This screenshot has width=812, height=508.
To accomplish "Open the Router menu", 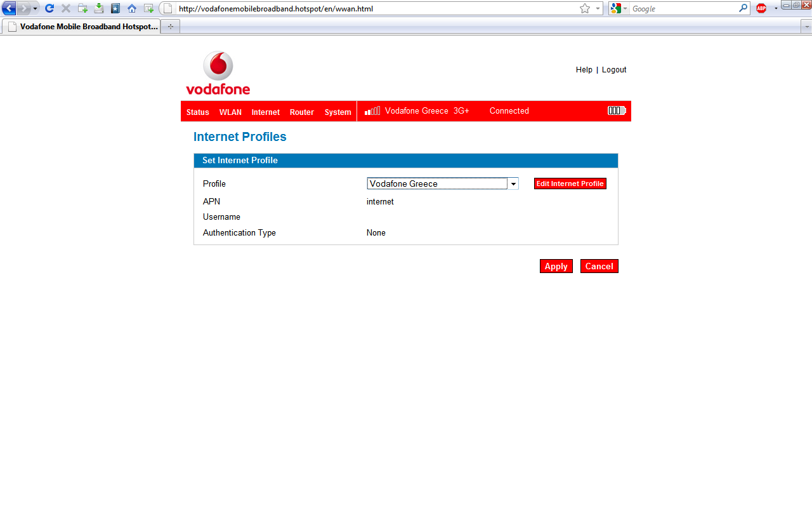I will 302,112.
